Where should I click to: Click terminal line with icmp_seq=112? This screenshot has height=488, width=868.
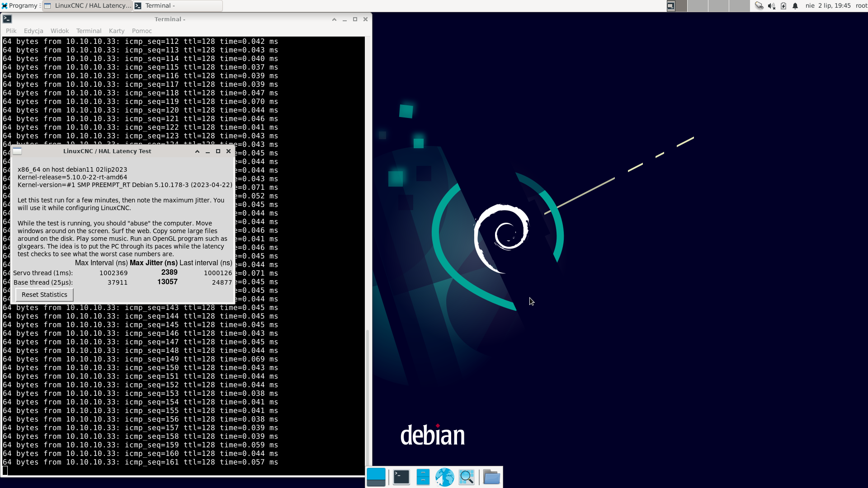pos(140,42)
